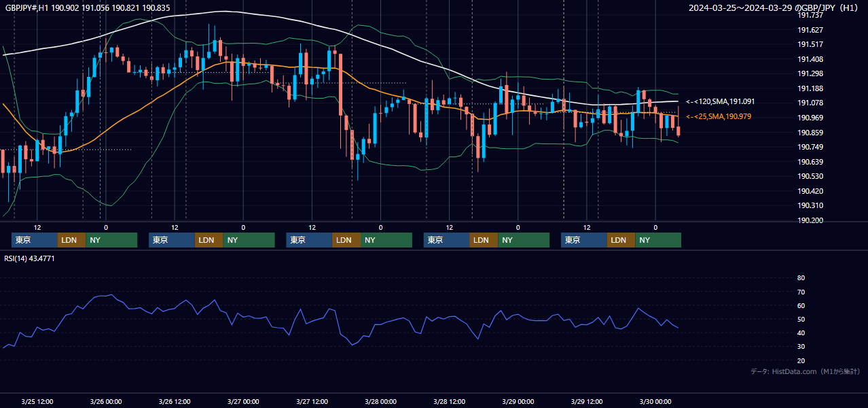Select the 190.749 price axis label
Screen dimensions: 868x408
(x=810, y=147)
